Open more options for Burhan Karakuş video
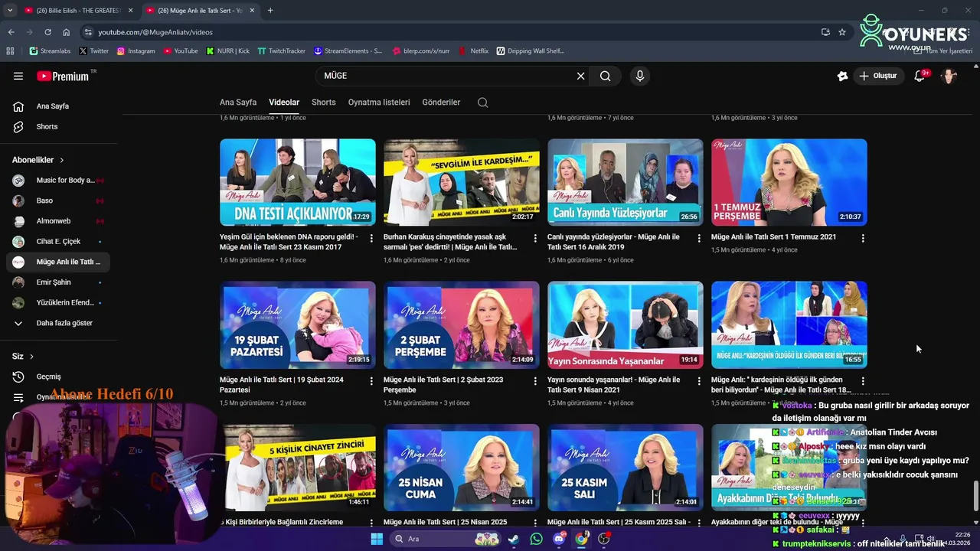 (x=535, y=239)
